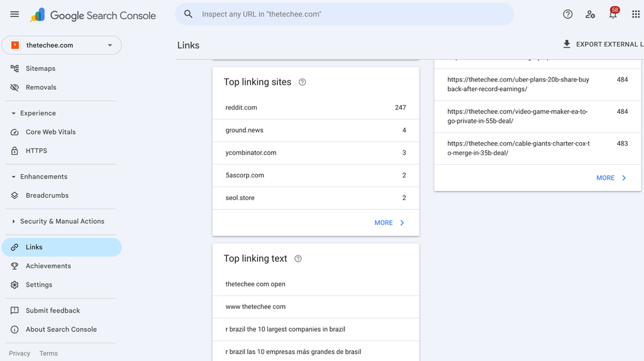644x361 pixels.
Task: Click the search magnifier icon
Action: [x=188, y=14]
